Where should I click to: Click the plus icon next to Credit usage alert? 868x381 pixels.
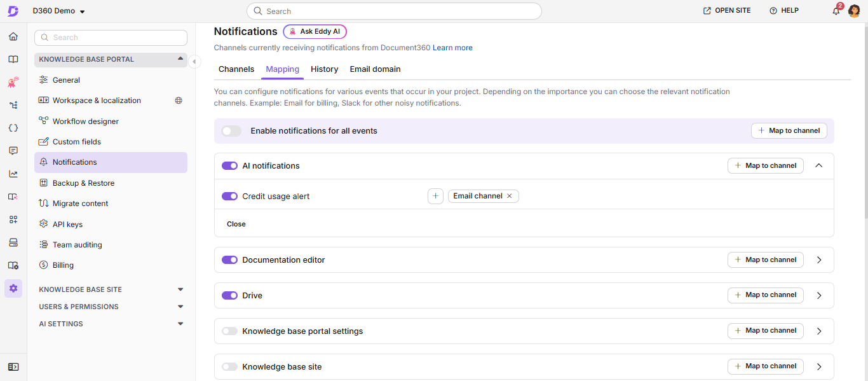[x=435, y=197]
